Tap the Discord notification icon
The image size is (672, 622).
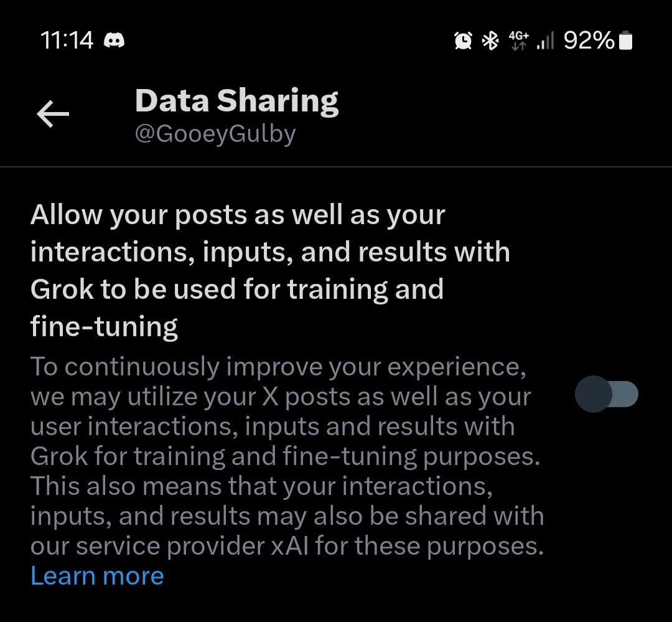(114, 41)
